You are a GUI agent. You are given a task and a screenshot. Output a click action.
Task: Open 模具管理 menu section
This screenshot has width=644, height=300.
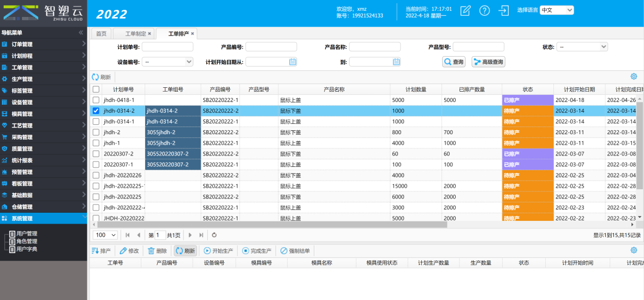(x=44, y=114)
